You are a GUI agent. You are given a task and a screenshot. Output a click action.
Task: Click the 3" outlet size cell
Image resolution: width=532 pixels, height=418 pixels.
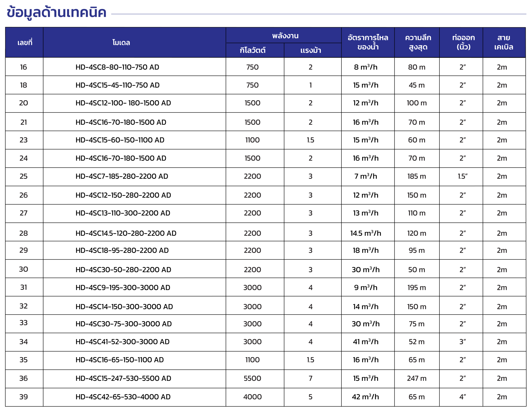click(x=462, y=342)
